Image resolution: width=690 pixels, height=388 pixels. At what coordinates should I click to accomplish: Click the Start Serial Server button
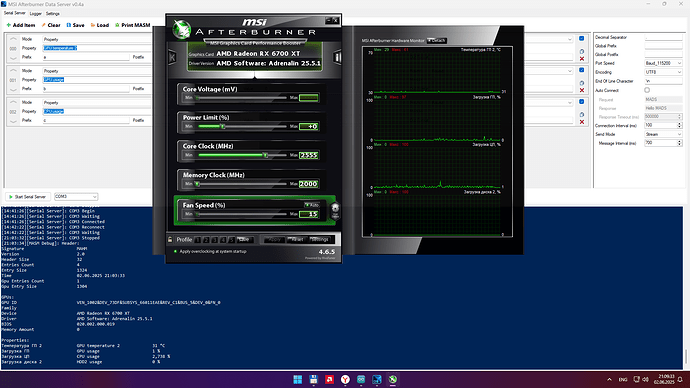click(x=28, y=197)
